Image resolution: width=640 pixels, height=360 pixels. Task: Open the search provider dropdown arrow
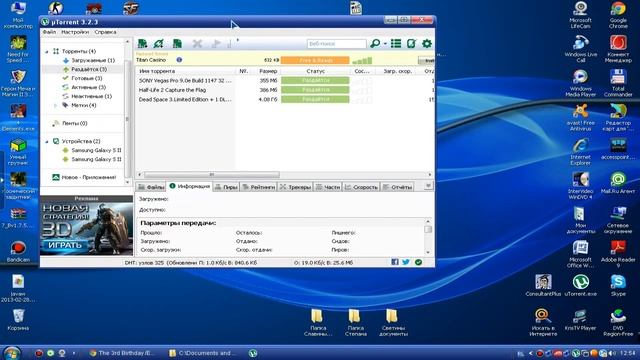tap(385, 44)
